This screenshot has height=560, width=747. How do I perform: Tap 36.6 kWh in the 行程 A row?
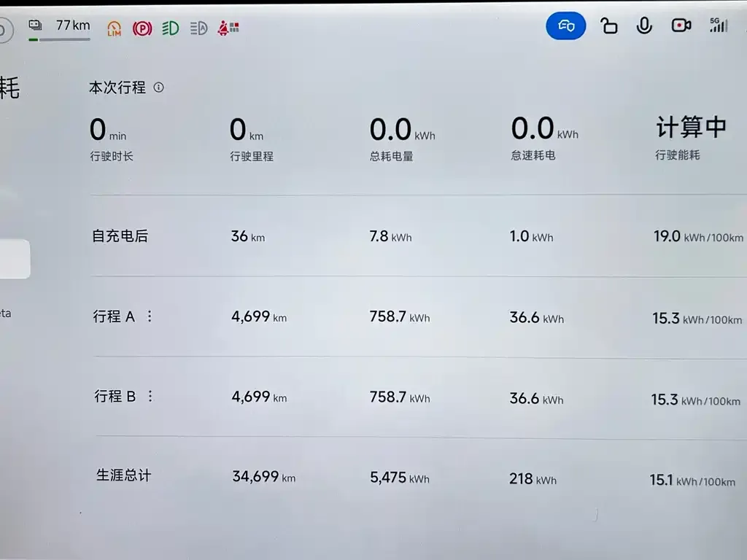pyautogui.click(x=537, y=318)
